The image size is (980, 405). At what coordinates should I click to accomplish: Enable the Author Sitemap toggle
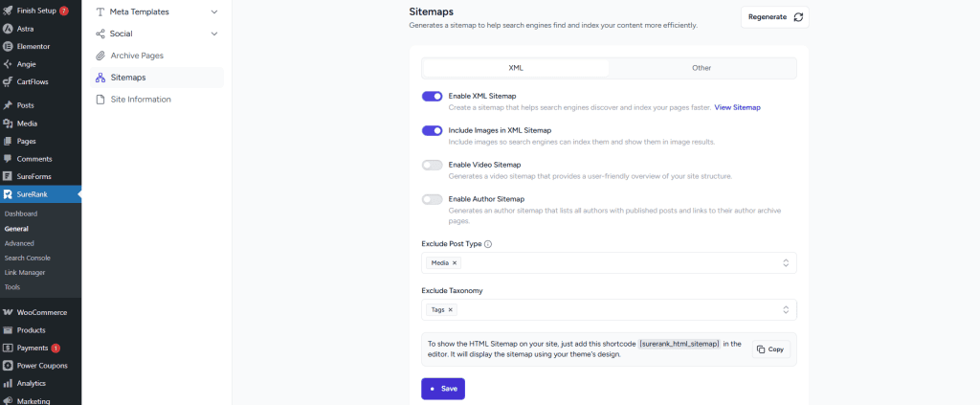[x=432, y=199]
